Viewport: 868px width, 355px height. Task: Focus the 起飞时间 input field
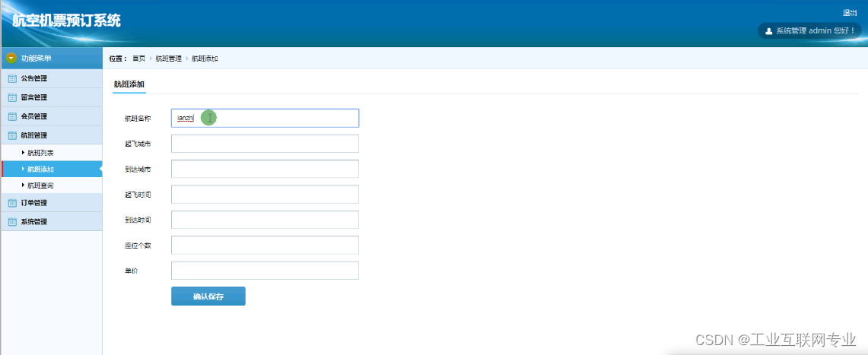pyautogui.click(x=265, y=194)
